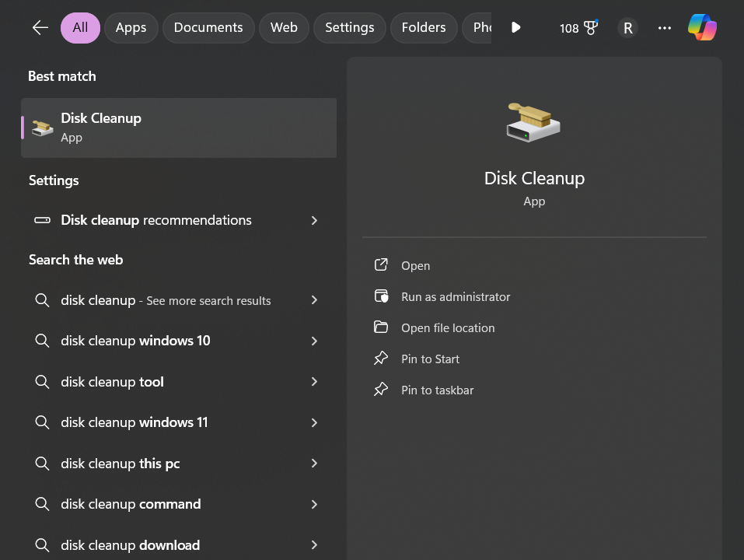The height and width of the screenshot is (560, 744).
Task: Select 'disk cleanup command' suggestion
Action: pos(179,504)
